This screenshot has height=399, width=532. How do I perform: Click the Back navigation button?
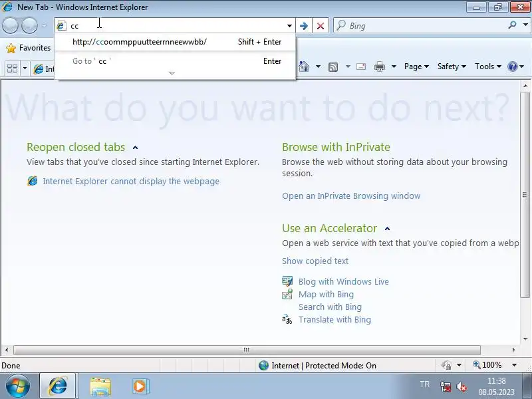point(10,25)
